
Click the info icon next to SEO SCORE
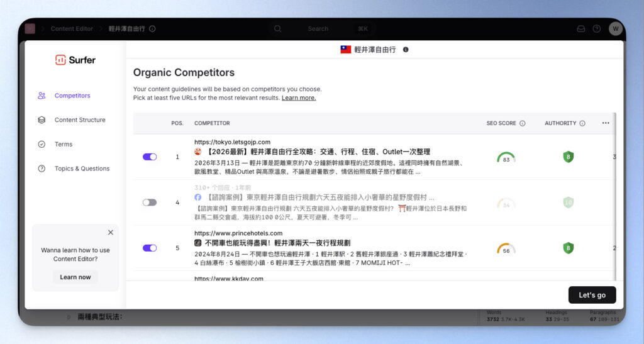pyautogui.click(x=523, y=123)
